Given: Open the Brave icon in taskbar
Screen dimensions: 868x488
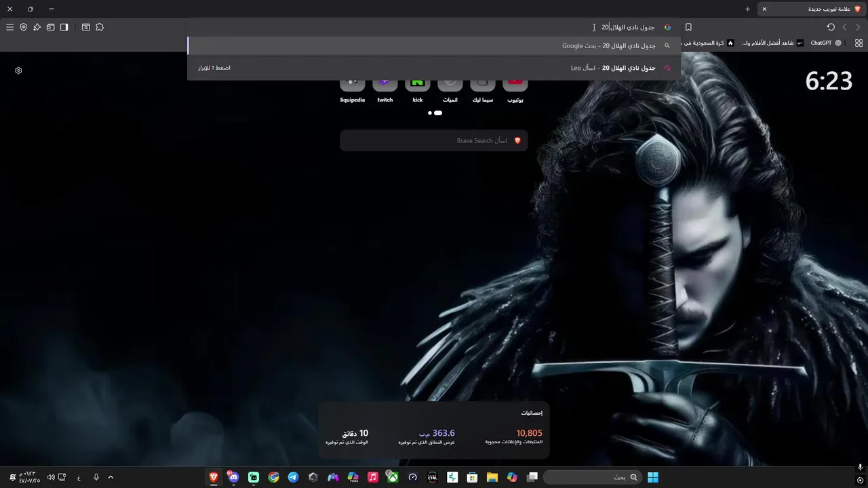Looking at the screenshot, I should pyautogui.click(x=214, y=477).
